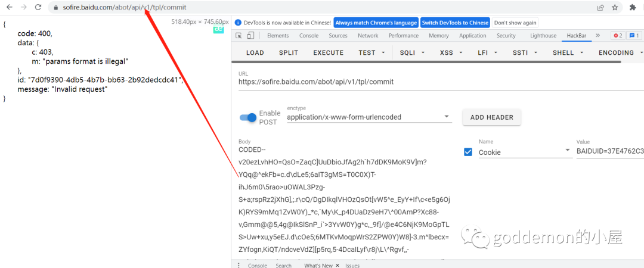
Task: Click the Body textarea content
Action: tap(345, 201)
